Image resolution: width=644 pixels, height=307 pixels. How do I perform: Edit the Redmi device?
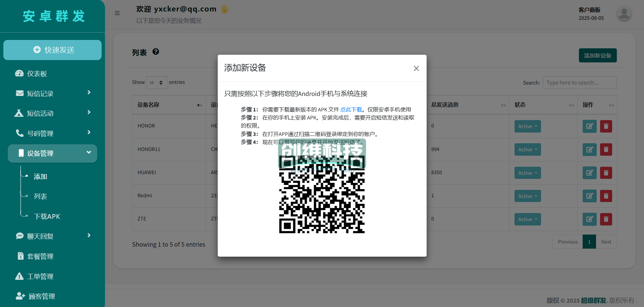pyautogui.click(x=589, y=196)
